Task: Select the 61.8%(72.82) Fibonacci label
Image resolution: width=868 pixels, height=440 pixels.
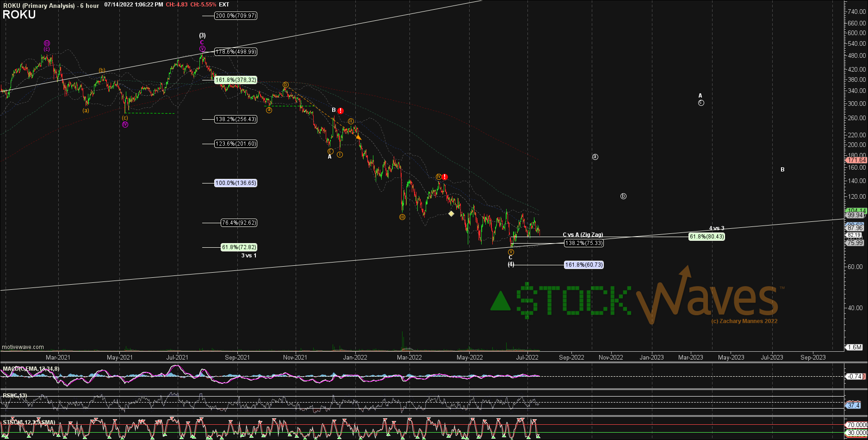Action: click(x=239, y=247)
